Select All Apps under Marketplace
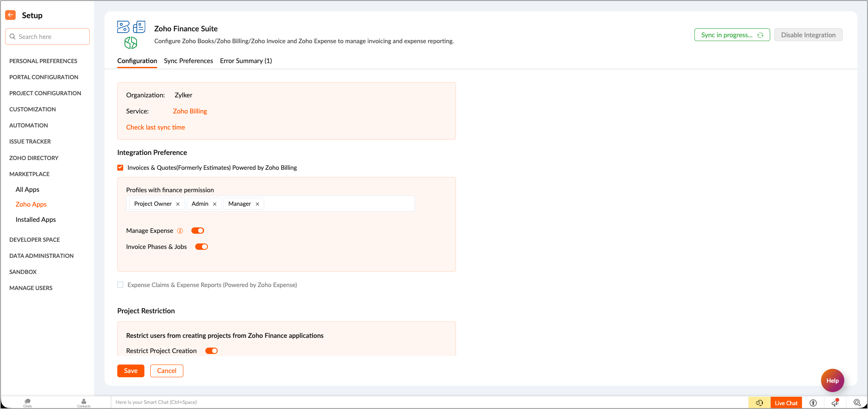Viewport: 868px width, 409px height. click(28, 190)
